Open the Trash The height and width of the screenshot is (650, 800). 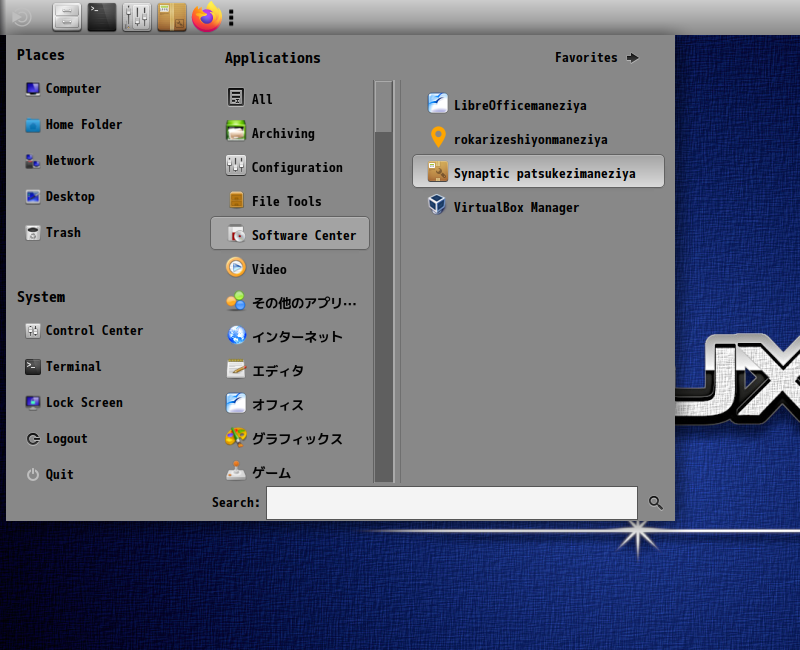click(53, 233)
